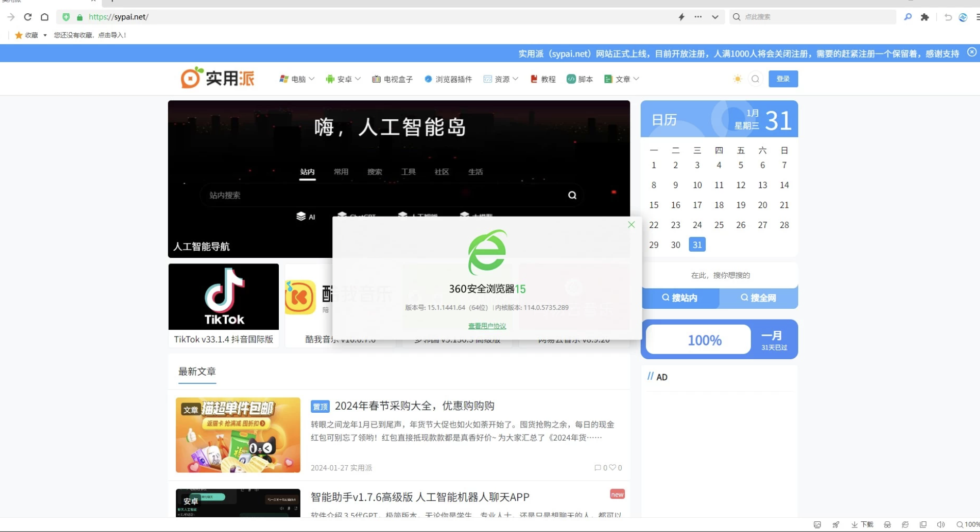Select the 生活 search tab
Viewport: 980px width, 532px height.
pos(475,172)
